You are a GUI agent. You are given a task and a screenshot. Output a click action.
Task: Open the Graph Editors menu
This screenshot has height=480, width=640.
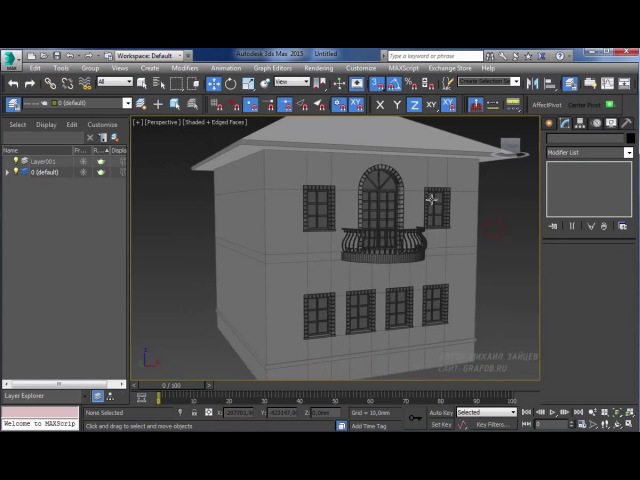(272, 68)
